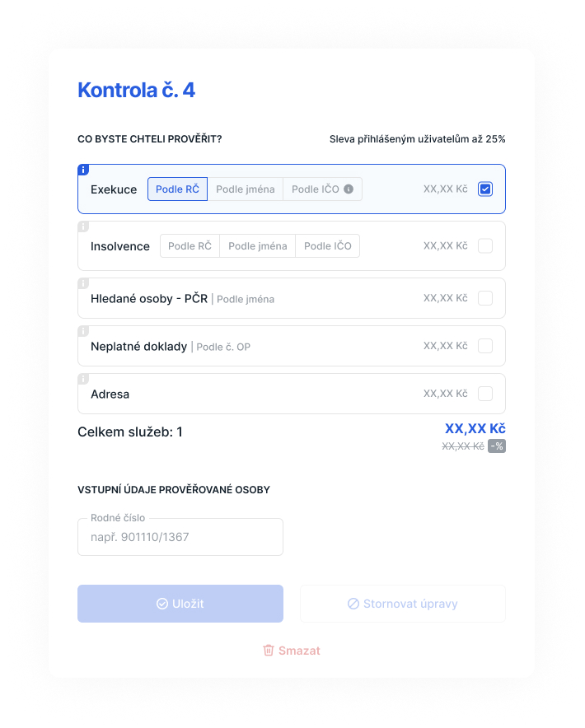Focus the Rodné číslo input field
585x728 pixels.
(x=180, y=537)
